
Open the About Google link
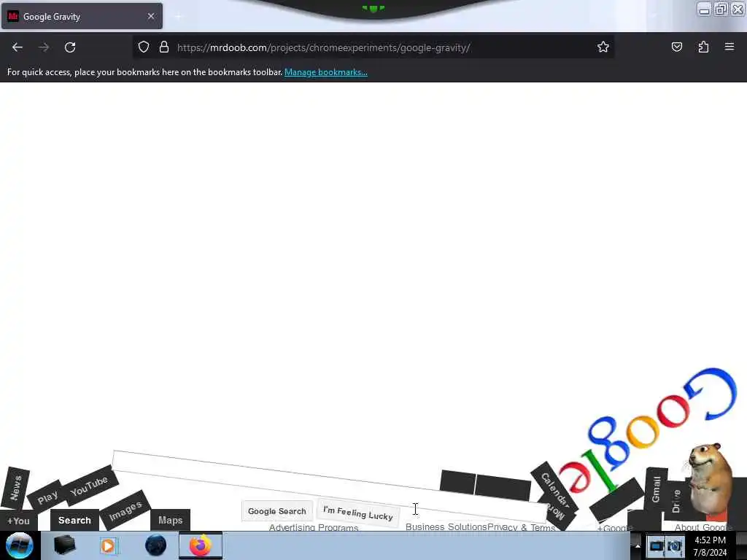[x=703, y=527]
